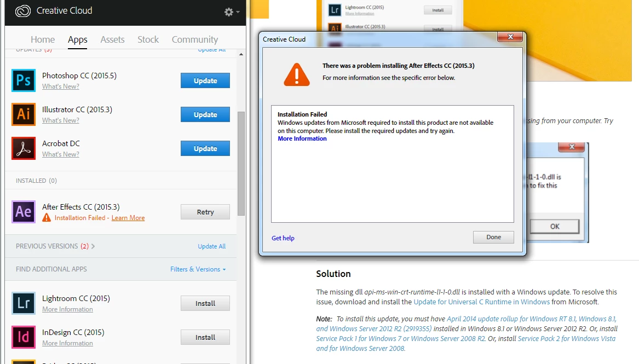Click Get help in the dialog
Screen dimensions: 639x364
tap(283, 238)
